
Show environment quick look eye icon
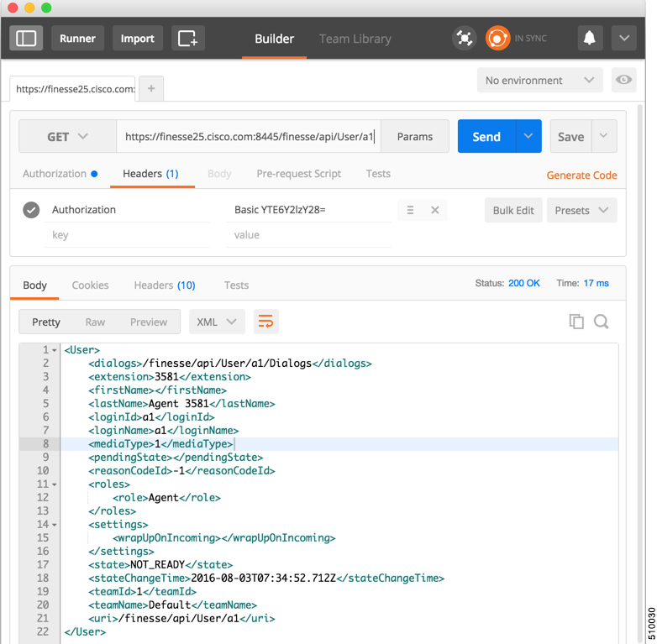coord(623,80)
